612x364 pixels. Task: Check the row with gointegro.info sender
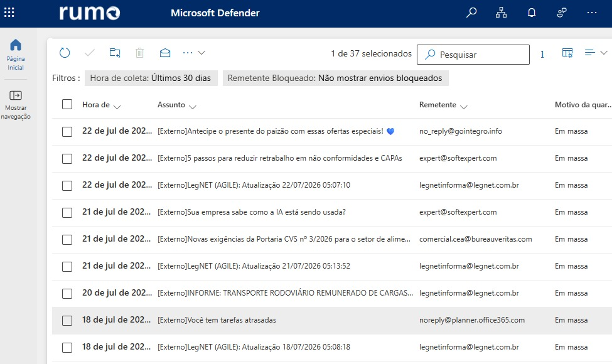(67, 131)
